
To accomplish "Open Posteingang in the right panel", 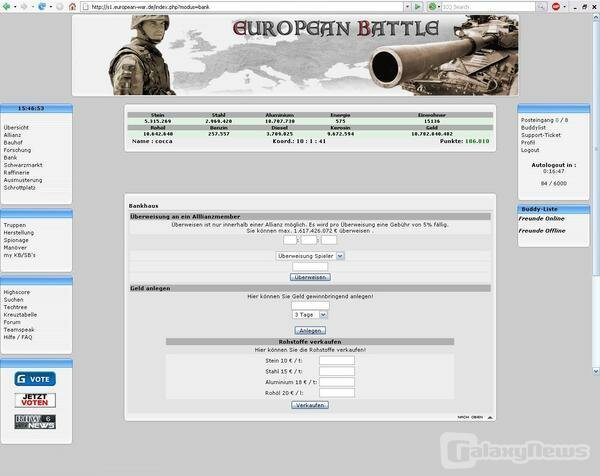I will click(x=537, y=120).
